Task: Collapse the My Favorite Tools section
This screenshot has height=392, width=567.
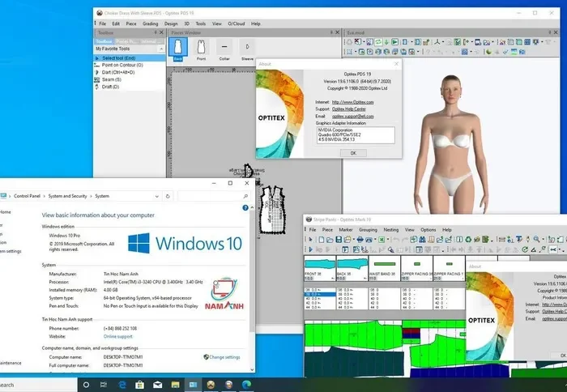Action: 161,49
